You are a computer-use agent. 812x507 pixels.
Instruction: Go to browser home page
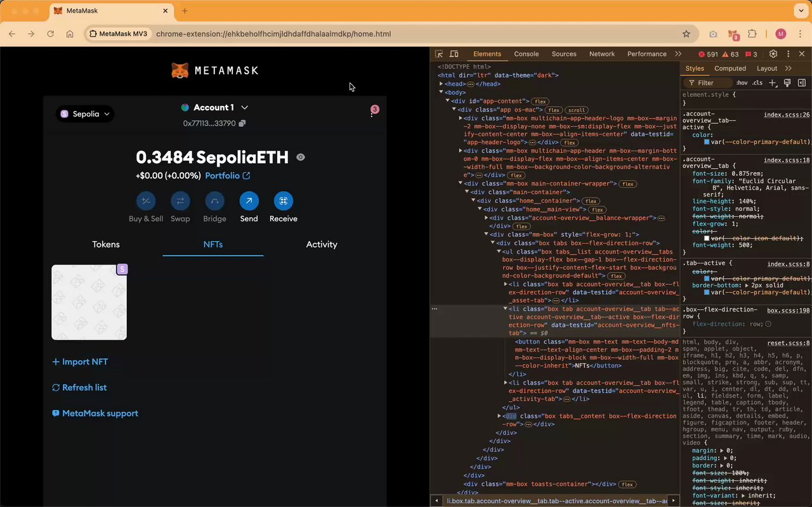pyautogui.click(x=70, y=34)
